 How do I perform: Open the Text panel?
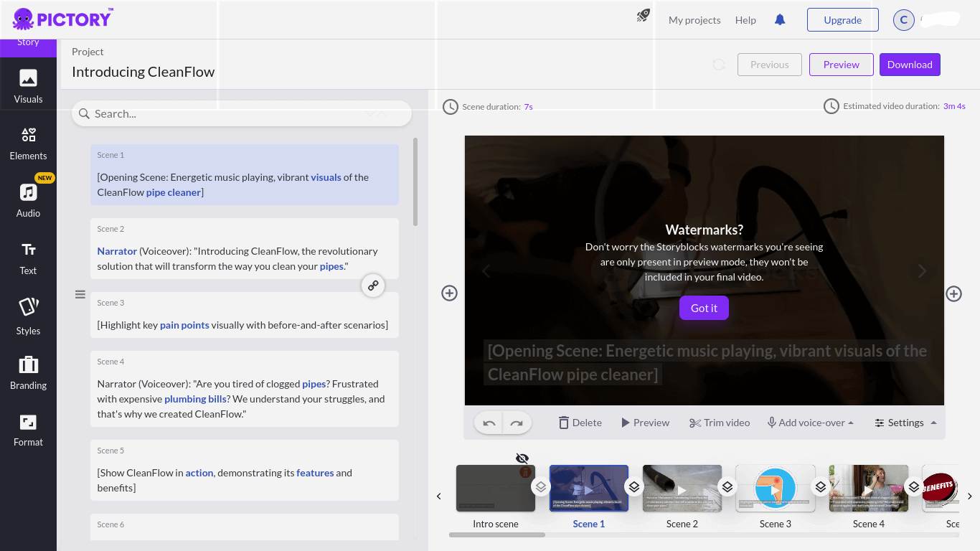coord(28,256)
